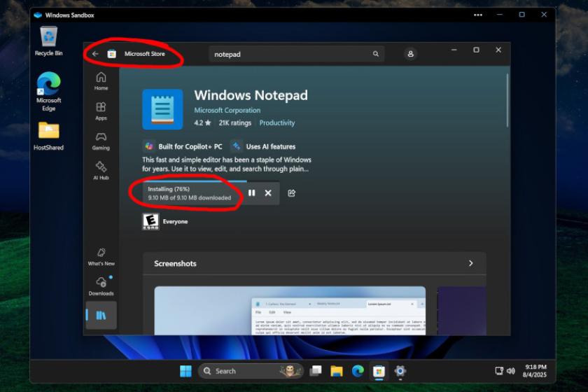
Task: Open Edge from the taskbar
Action: pos(358,371)
